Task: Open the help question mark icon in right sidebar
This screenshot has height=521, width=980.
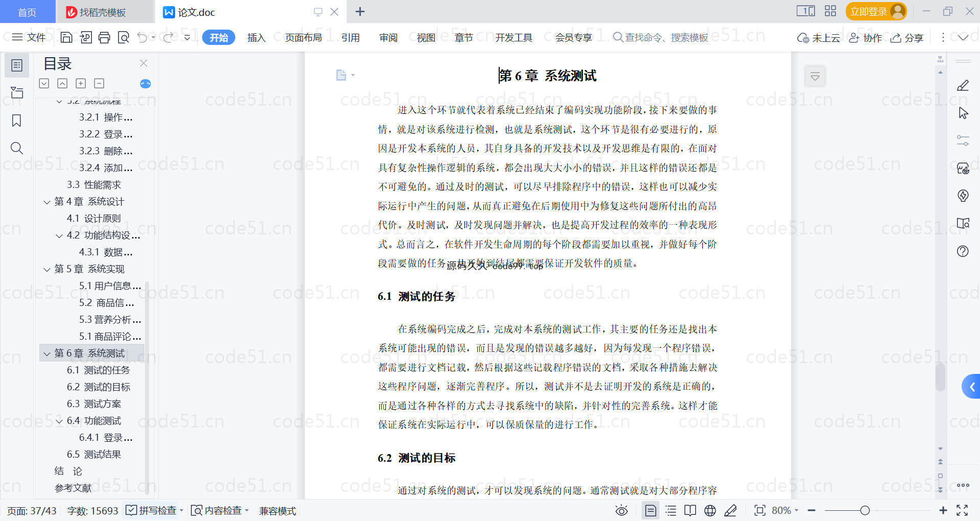Action: [963, 251]
